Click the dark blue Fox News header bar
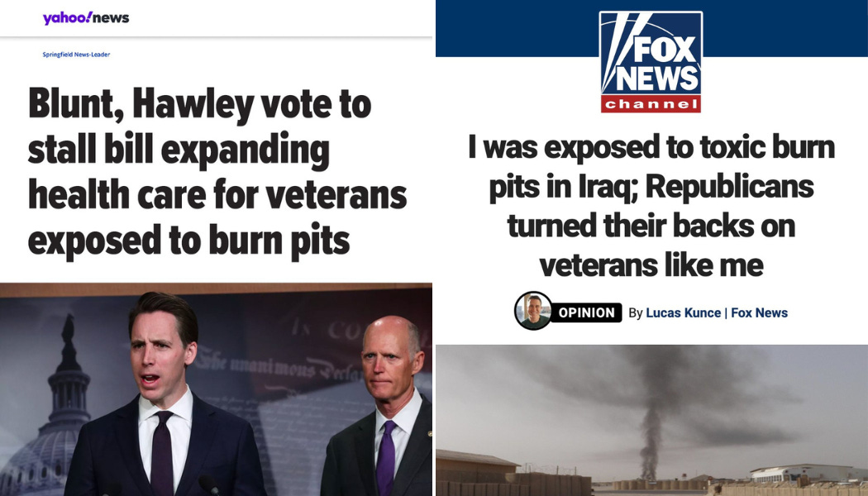This screenshot has height=496, width=868. click(x=651, y=28)
